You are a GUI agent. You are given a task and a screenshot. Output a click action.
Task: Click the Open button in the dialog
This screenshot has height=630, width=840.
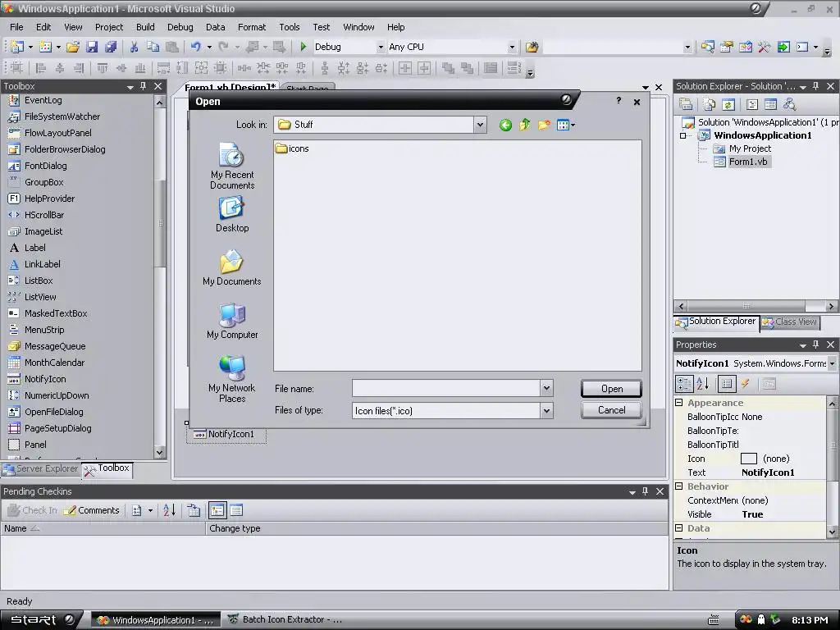(611, 388)
